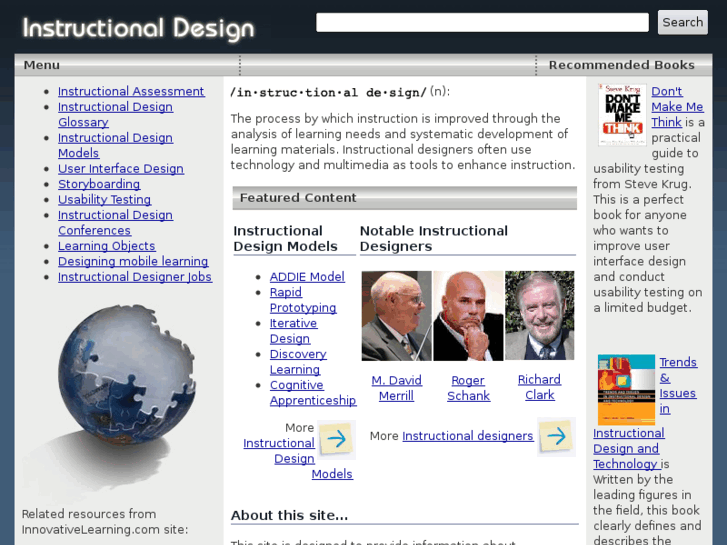Click the Search button
727x545 pixels.
682,22
